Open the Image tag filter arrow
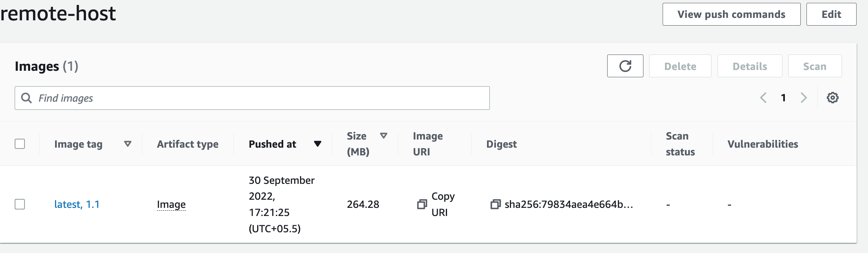The width and height of the screenshot is (868, 253). point(128,144)
